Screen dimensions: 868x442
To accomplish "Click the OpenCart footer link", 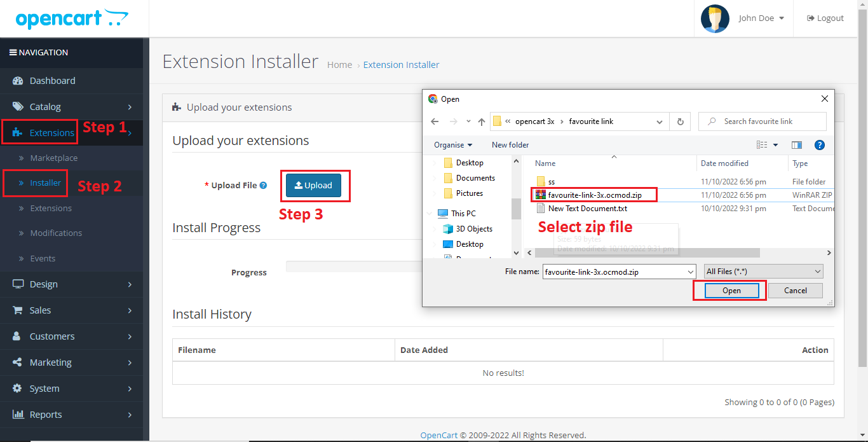I will click(x=438, y=435).
